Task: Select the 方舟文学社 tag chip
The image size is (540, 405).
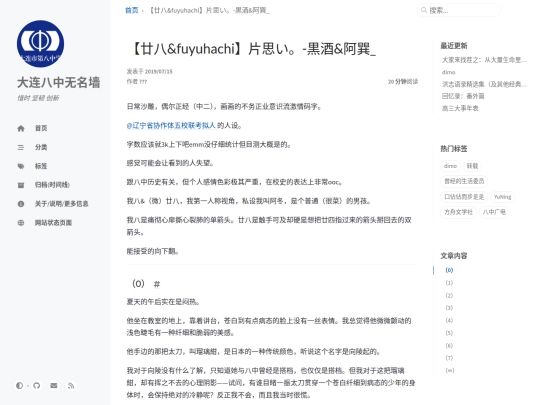Action: click(458, 212)
